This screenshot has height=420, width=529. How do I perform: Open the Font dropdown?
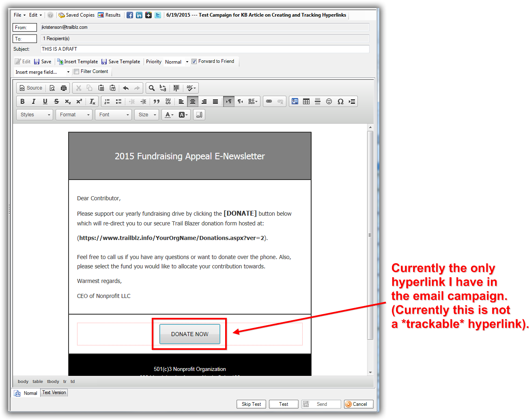tap(113, 115)
